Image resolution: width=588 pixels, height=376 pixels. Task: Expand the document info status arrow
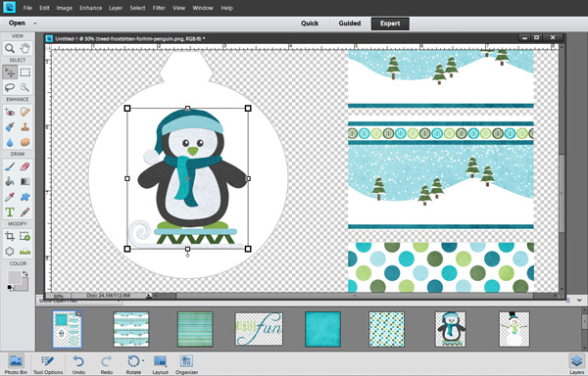(x=149, y=296)
